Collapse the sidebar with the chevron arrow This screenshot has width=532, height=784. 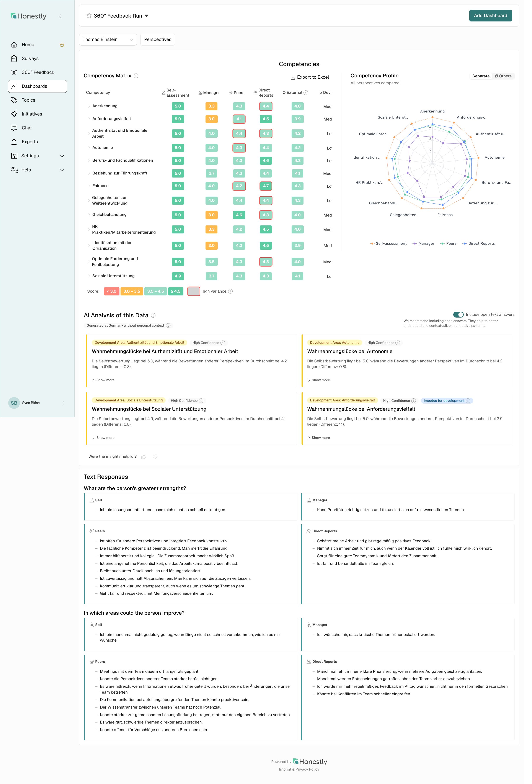click(x=60, y=16)
